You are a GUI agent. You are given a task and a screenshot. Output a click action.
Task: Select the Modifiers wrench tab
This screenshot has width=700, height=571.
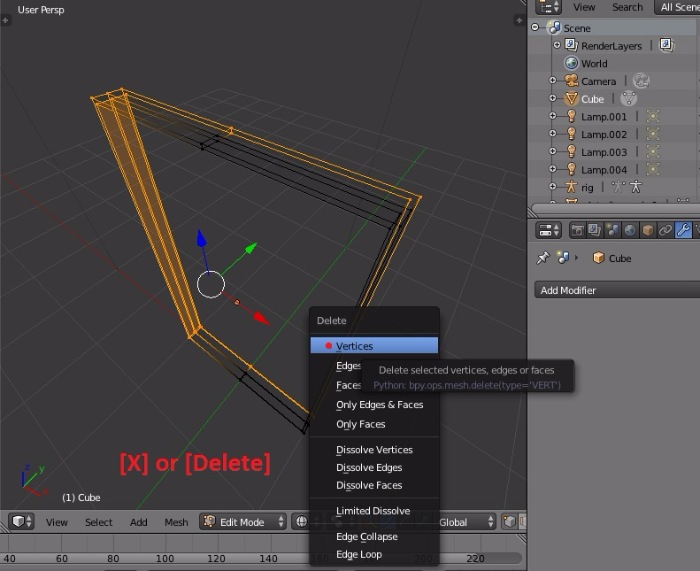tap(683, 230)
